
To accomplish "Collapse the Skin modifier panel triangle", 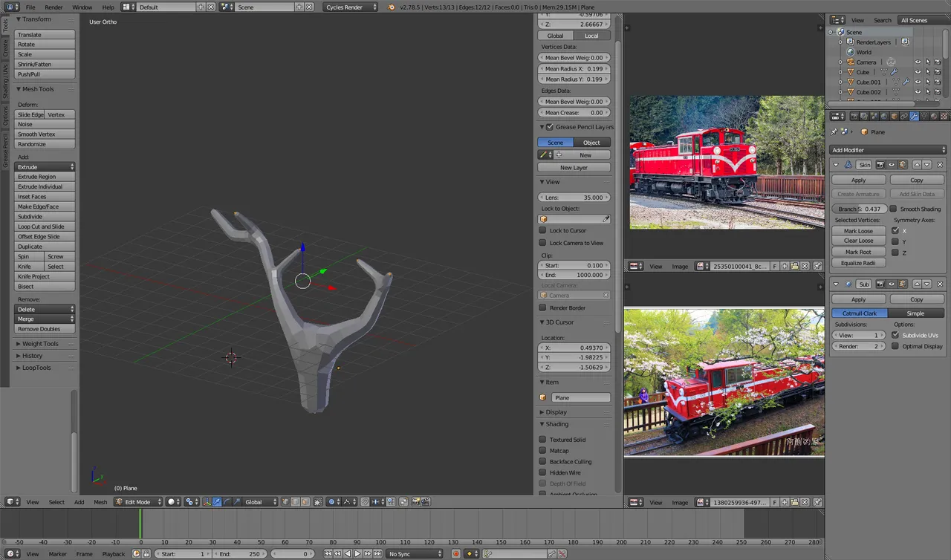I will [836, 165].
